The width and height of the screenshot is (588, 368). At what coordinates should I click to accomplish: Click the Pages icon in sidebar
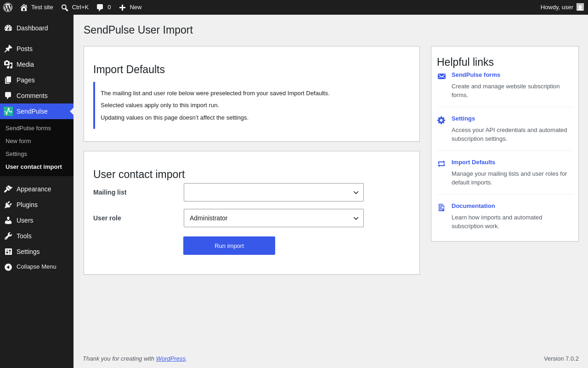8,80
